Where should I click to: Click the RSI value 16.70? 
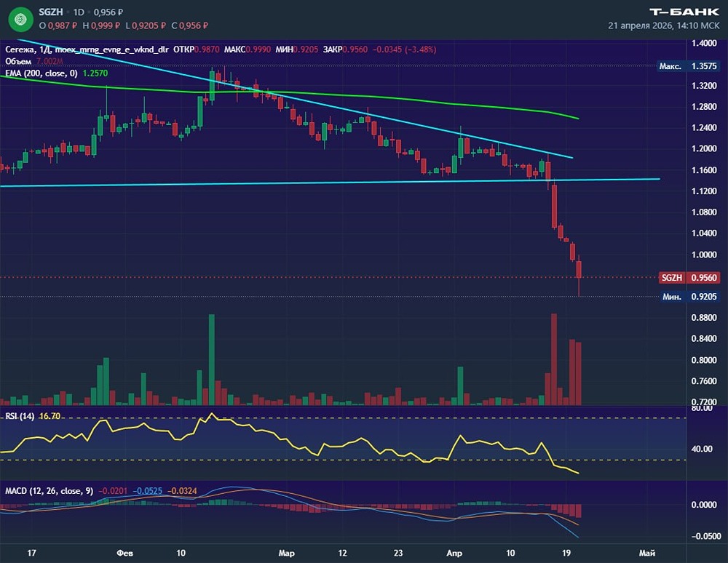coord(50,416)
